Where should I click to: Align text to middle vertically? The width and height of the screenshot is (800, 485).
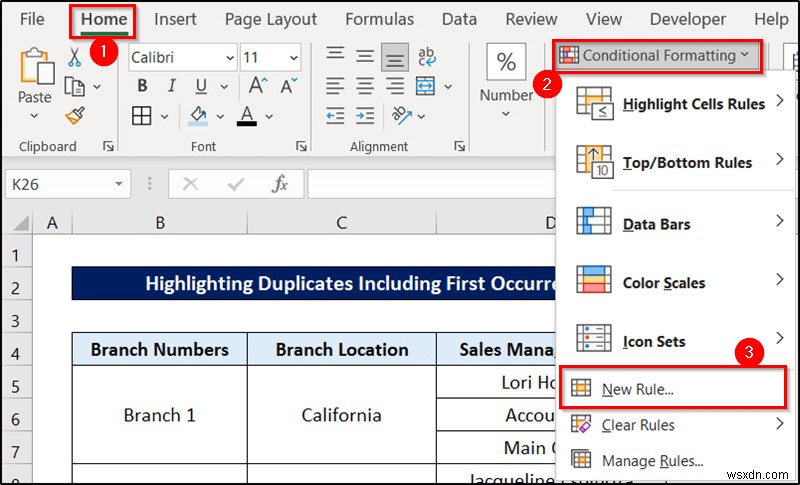click(x=365, y=57)
